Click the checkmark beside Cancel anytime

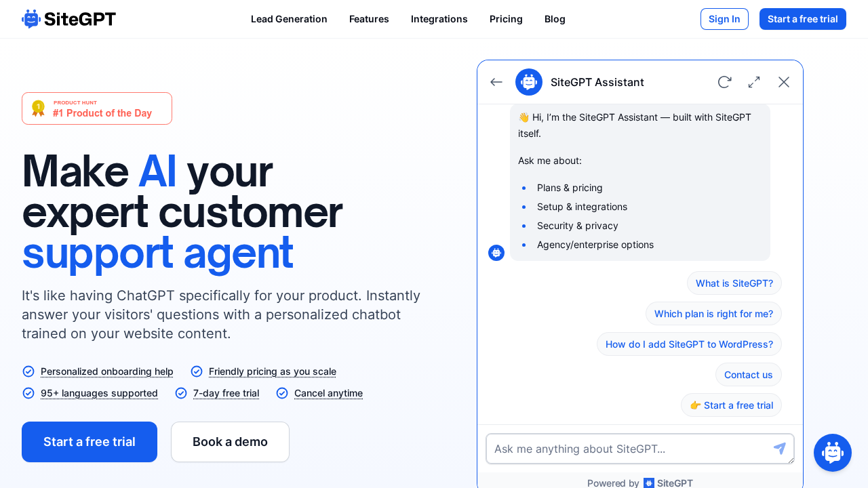click(282, 393)
